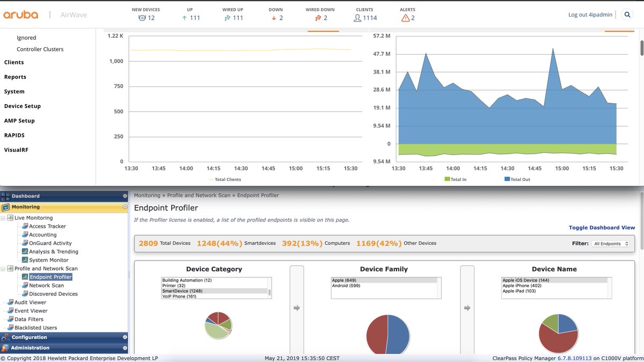
Task: Click the Blacklisted Users item icon
Action: (x=10, y=328)
